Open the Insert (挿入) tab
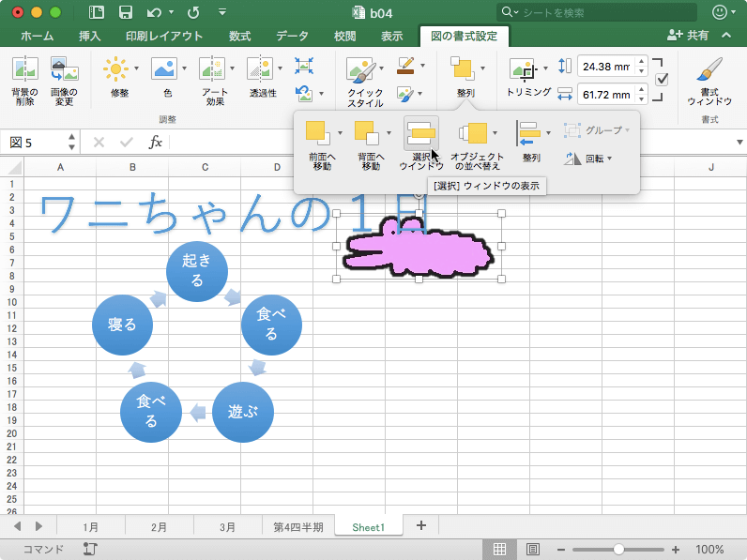The height and width of the screenshot is (560, 747). 89,36
